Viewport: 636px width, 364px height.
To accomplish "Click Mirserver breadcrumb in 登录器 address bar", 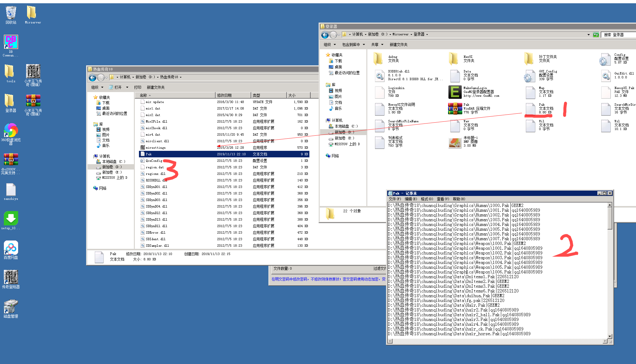I will (401, 34).
